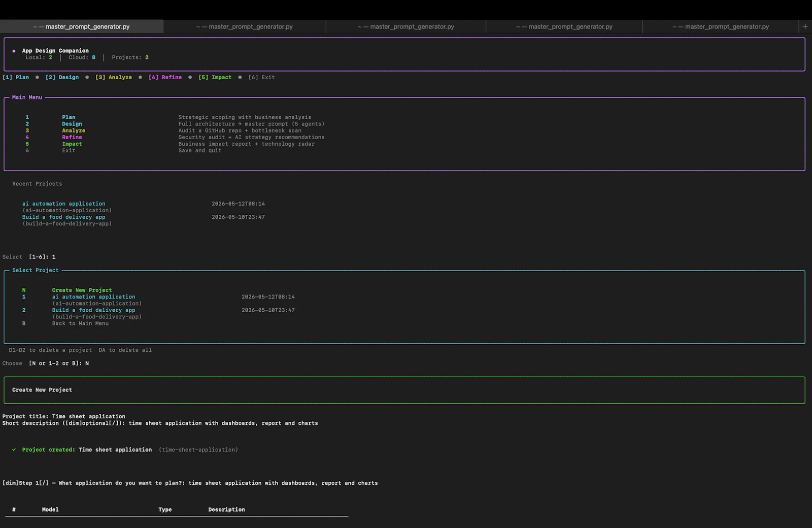Open a new terminal tab with plus button
Screen dimensions: 812x528
point(805,26)
